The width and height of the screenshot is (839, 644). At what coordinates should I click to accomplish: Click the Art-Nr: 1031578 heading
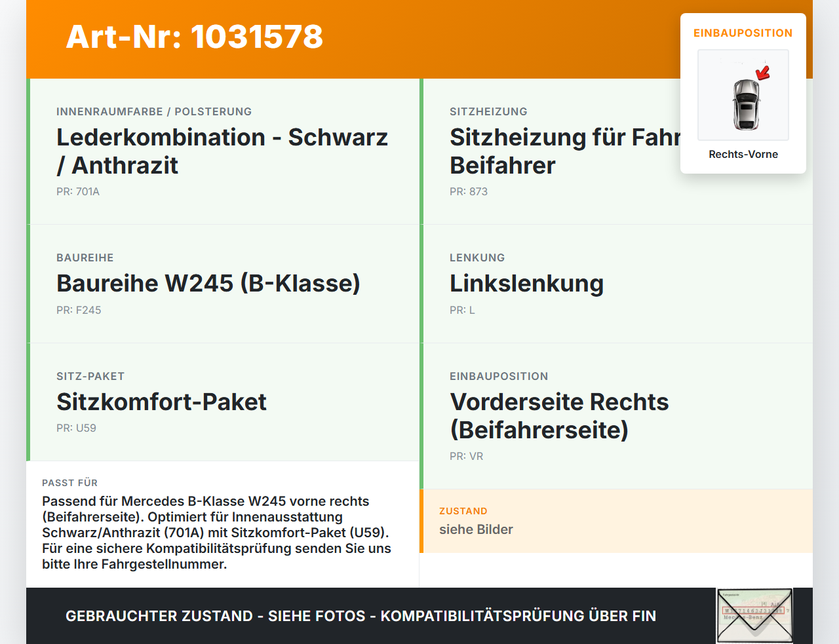[x=195, y=37]
